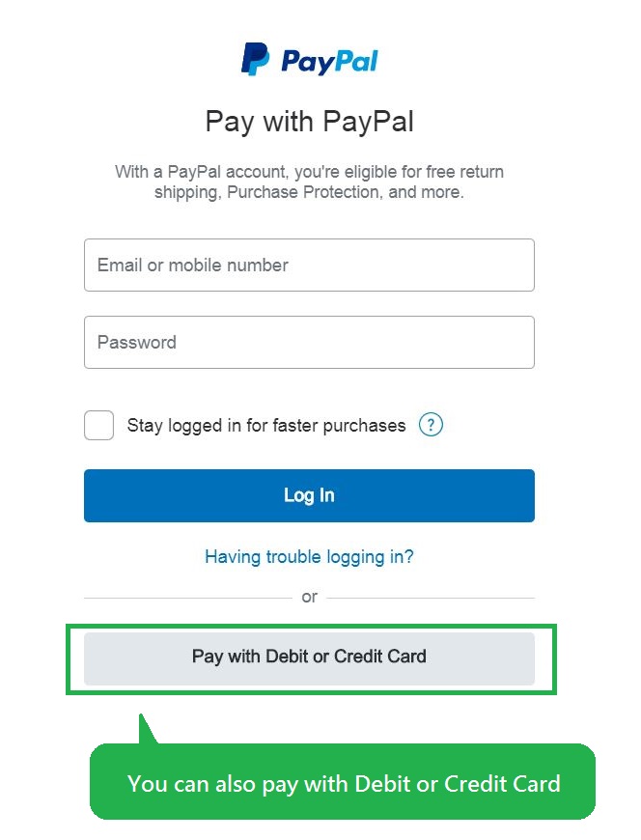Open the 'Having trouble logging in?' link

309,557
